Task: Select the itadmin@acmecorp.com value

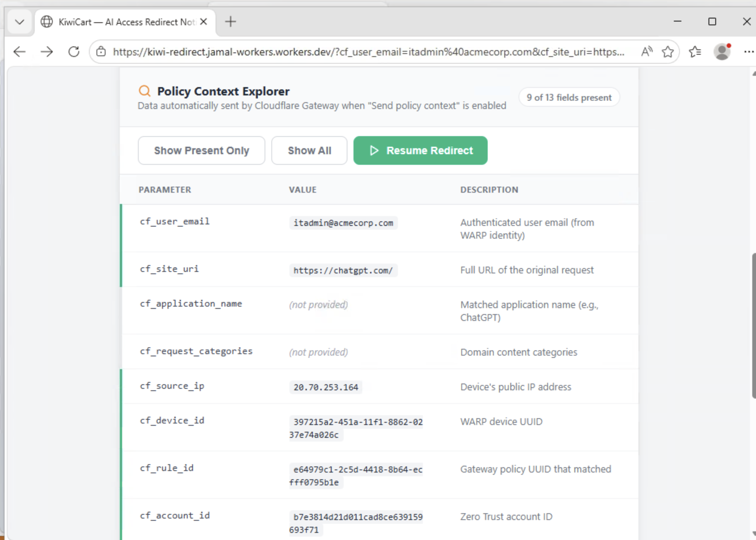Action: 343,223
